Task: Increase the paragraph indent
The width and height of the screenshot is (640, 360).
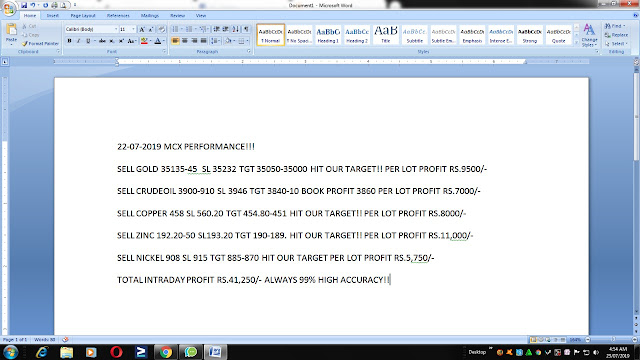Action: point(225,29)
